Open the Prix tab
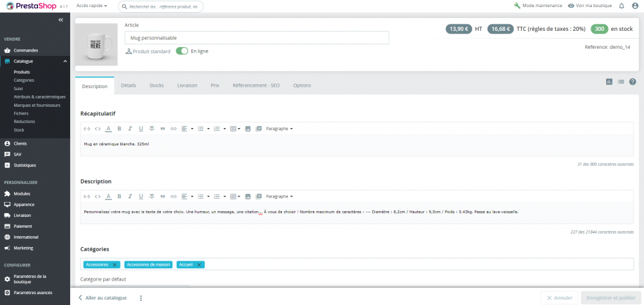 pos(215,86)
